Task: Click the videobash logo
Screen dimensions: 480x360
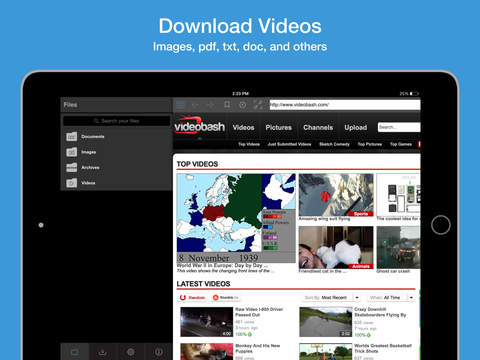Action: 199,125
